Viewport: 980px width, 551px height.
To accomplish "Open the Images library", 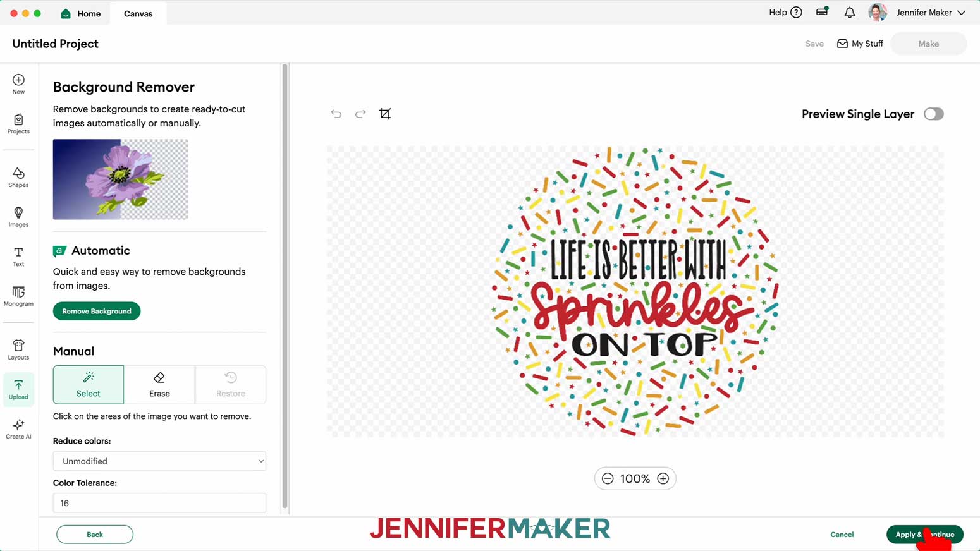I will tap(18, 217).
